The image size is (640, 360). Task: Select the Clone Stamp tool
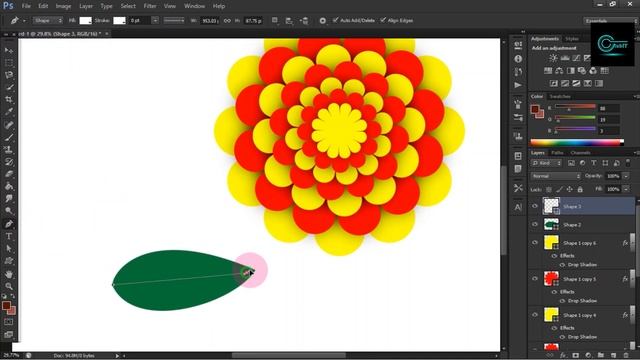[9, 149]
